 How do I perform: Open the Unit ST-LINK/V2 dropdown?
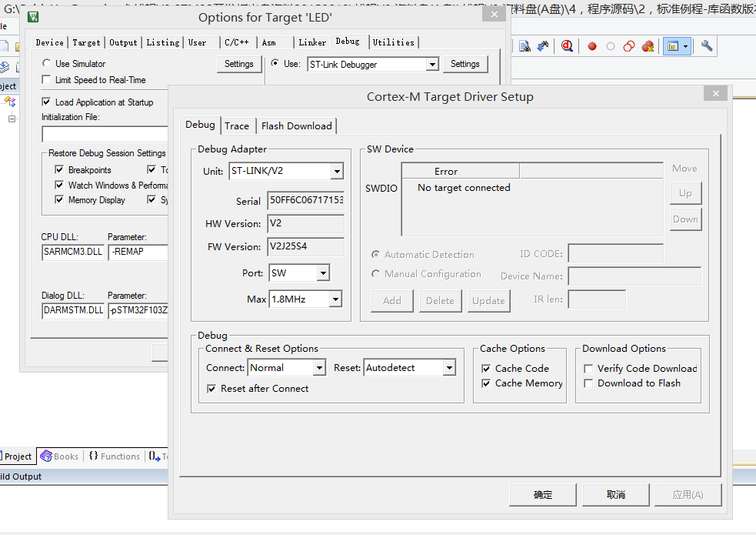[x=337, y=171]
